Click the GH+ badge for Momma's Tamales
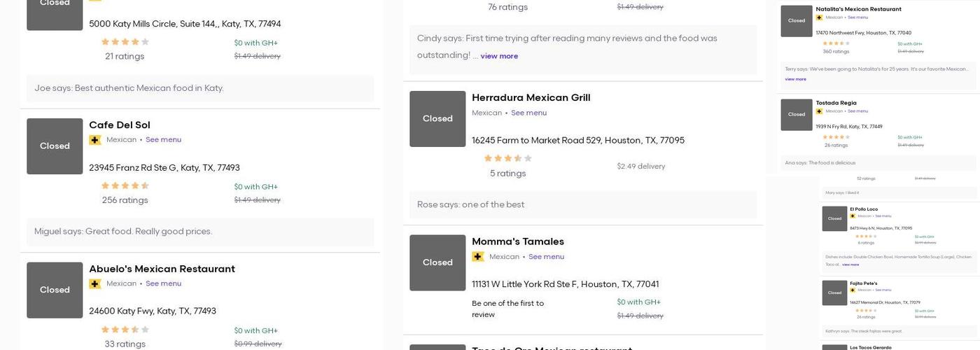Image resolution: width=980 pixels, height=350 pixels. click(478, 257)
